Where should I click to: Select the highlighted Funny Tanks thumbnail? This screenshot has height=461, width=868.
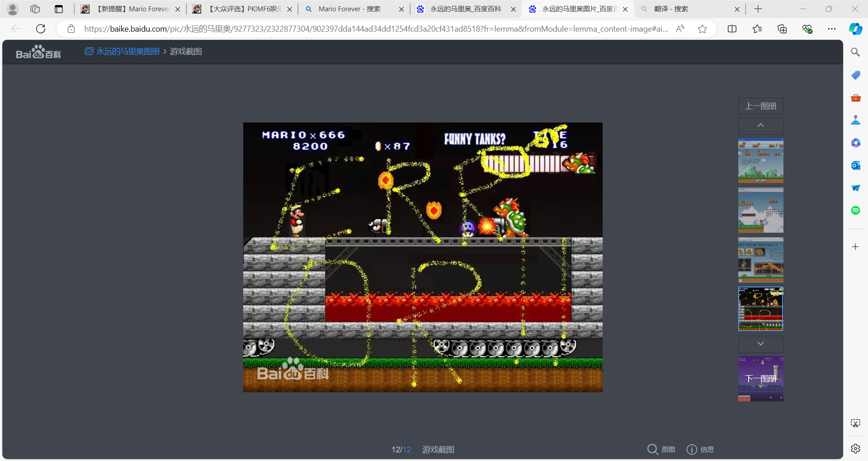(x=761, y=309)
